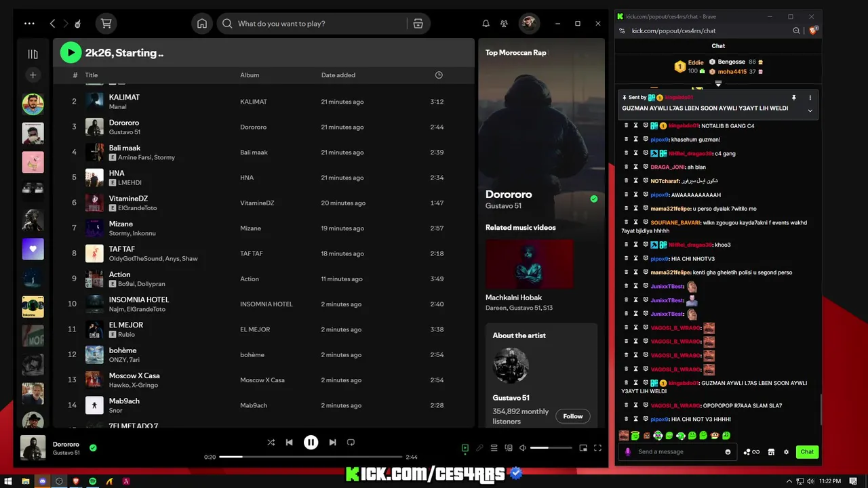Open Friend Activity icon
This screenshot has height=488, width=868.
pyautogui.click(x=504, y=23)
